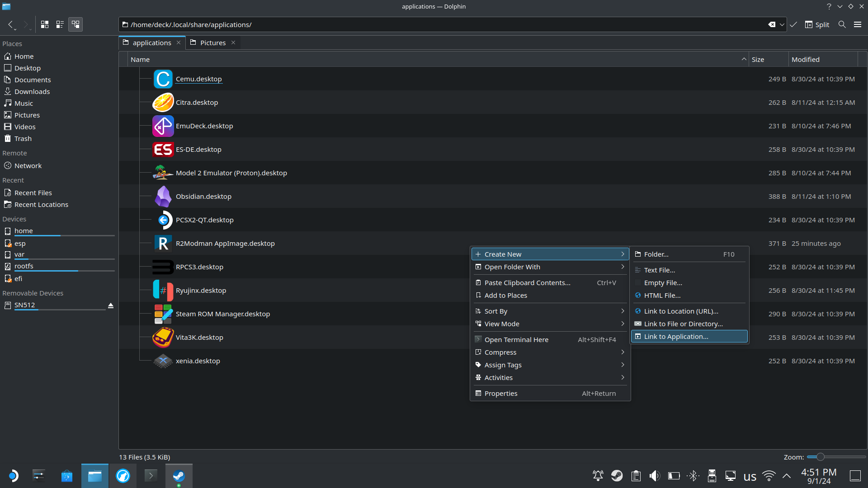Expand the Sort By submenu
The image size is (868, 488).
coord(550,311)
